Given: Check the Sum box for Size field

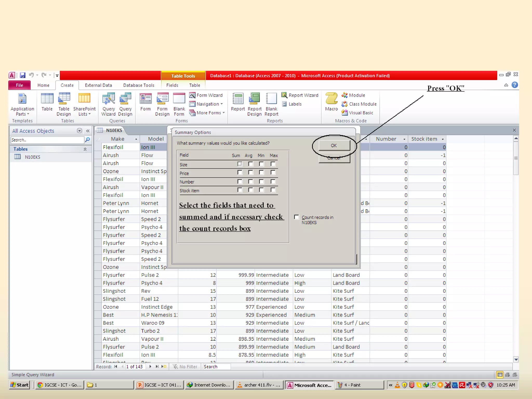Looking at the screenshot, I should [x=240, y=164].
